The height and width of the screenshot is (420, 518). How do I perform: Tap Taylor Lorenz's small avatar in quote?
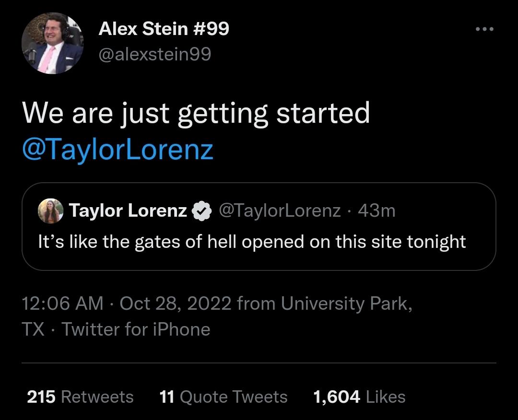(50, 211)
